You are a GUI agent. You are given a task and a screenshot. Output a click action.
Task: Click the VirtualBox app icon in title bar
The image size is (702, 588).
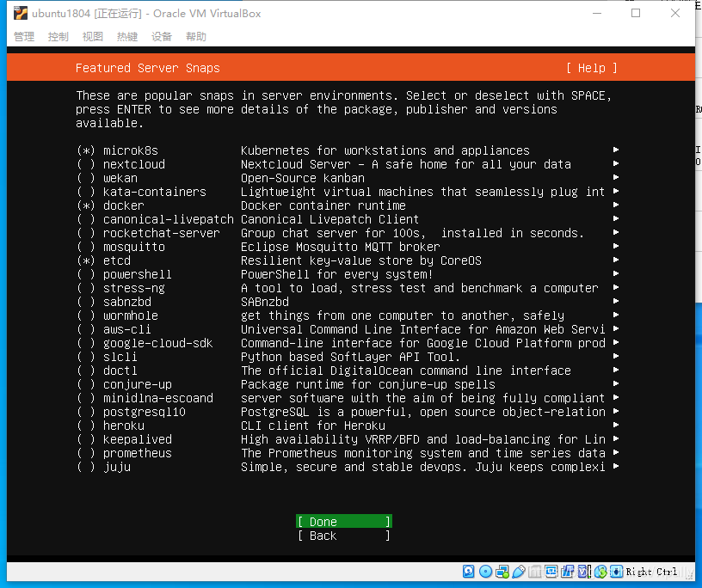(x=20, y=14)
